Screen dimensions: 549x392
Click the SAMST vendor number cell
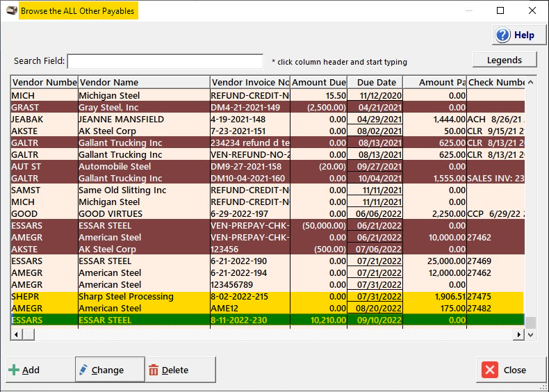click(44, 190)
